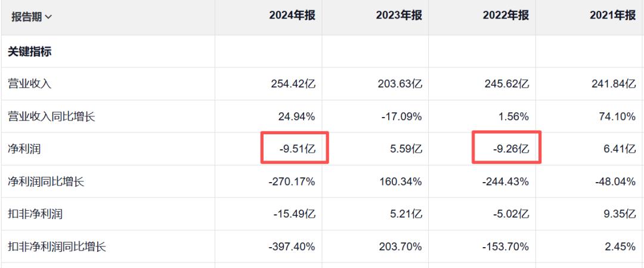Select the 2023年报 column header
Image resolution: width=644 pixels, height=268 pixels.
[x=399, y=16]
